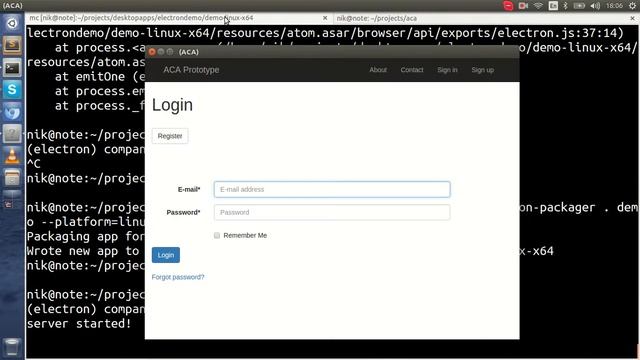
Task: Follow the Forgot password? link
Action: 178,277
